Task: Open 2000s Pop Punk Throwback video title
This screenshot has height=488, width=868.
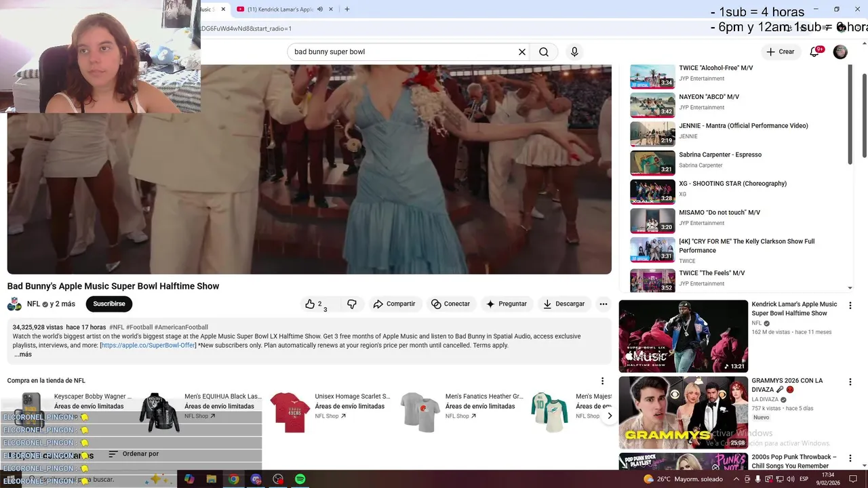Action: click(x=794, y=462)
